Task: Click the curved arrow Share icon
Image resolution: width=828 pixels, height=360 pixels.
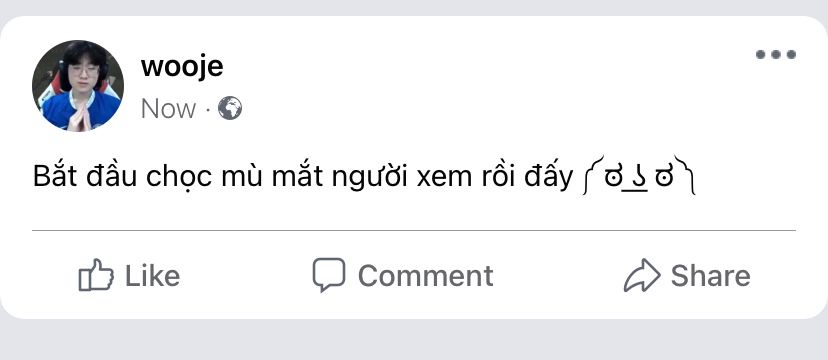Action: coord(642,275)
